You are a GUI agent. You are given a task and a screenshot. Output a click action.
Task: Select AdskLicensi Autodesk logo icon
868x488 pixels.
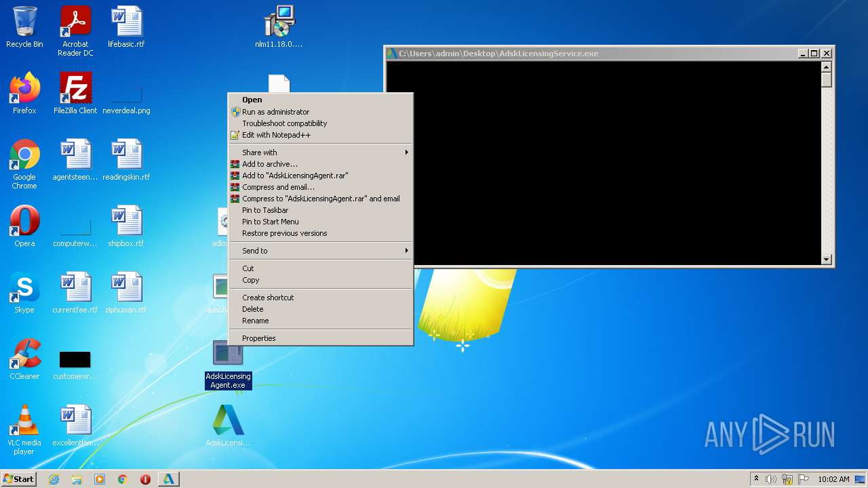[228, 426]
